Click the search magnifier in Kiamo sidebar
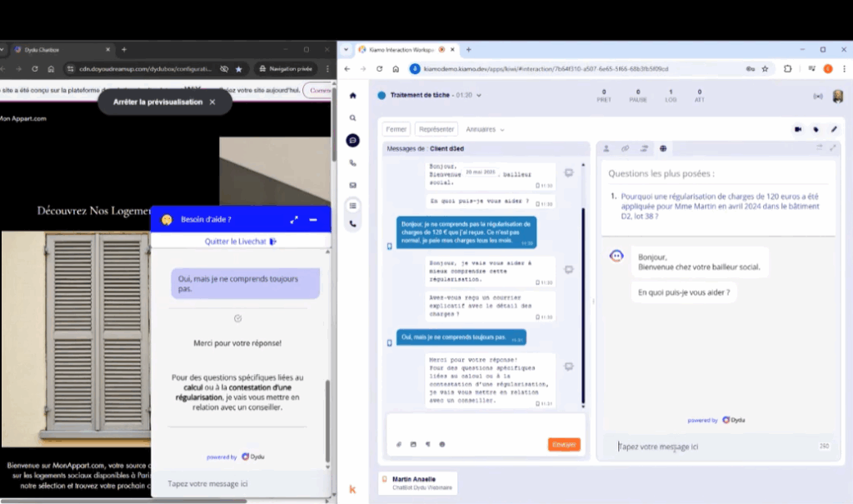Viewport: 853px width, 504px height. click(x=352, y=118)
